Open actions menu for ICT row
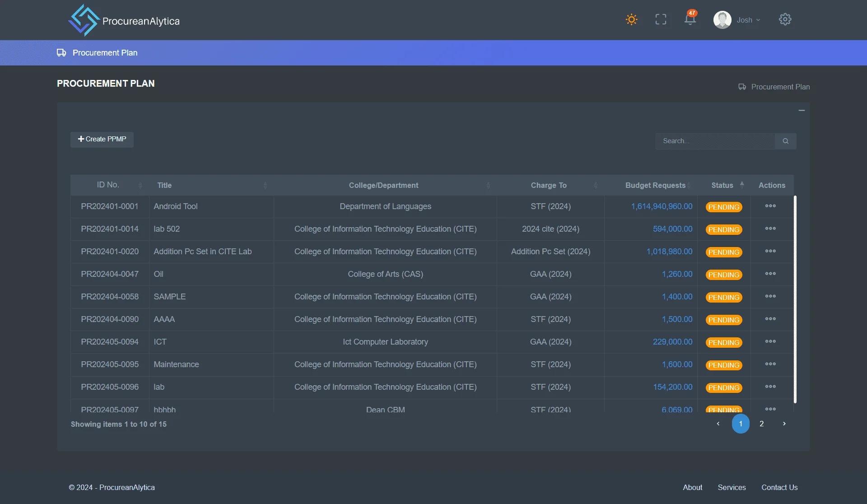Screen dimensions: 867x504 click(770, 341)
